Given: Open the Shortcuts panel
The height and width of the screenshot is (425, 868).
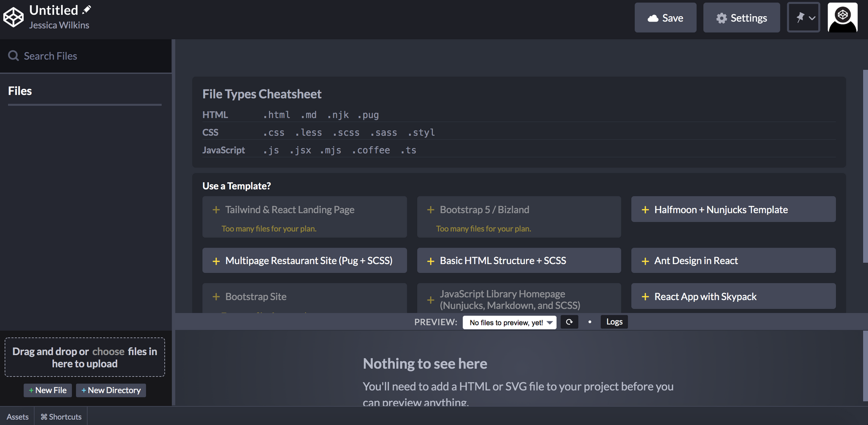Looking at the screenshot, I should click(x=61, y=417).
